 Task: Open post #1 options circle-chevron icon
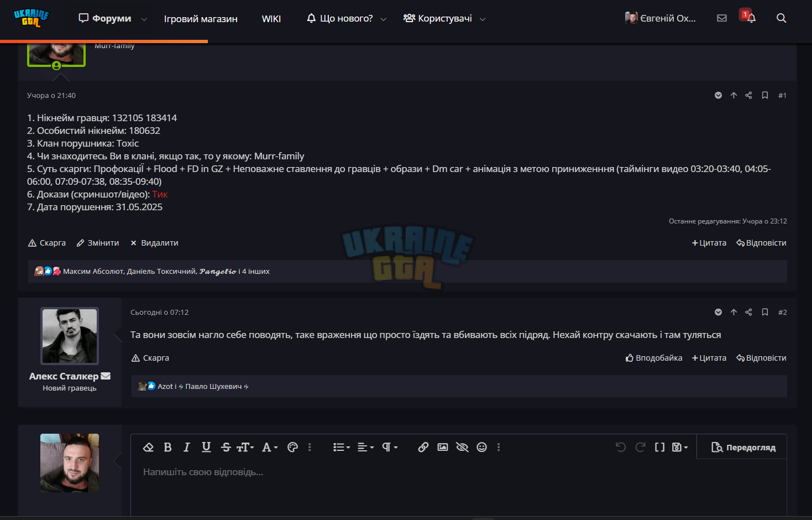tap(718, 95)
